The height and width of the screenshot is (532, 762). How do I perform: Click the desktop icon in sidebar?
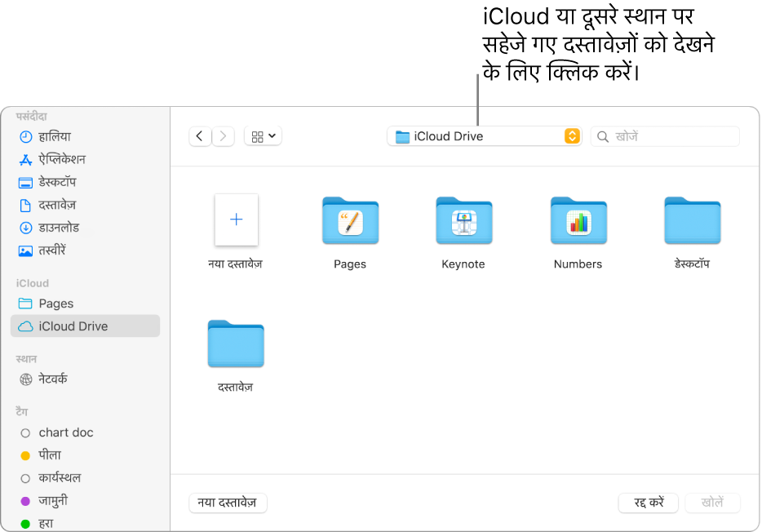(25, 183)
